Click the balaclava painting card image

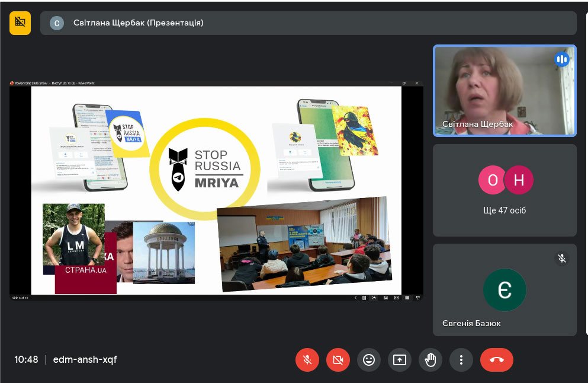coord(355,130)
